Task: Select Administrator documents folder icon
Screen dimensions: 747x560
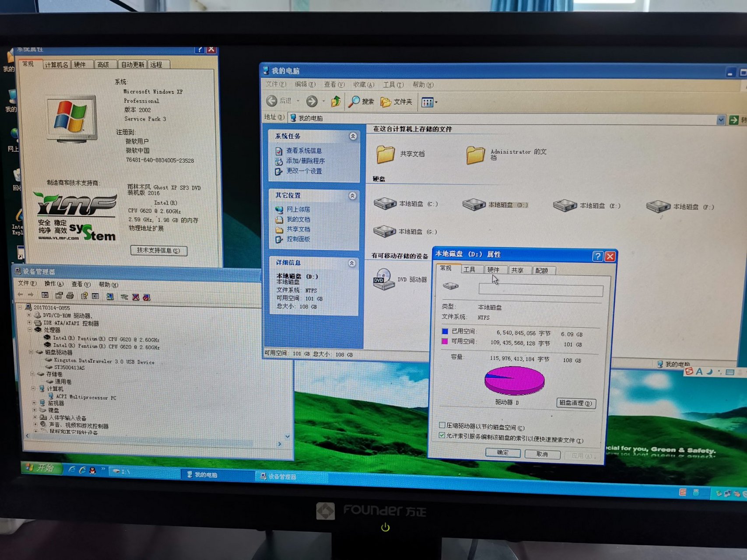Action: [x=475, y=155]
